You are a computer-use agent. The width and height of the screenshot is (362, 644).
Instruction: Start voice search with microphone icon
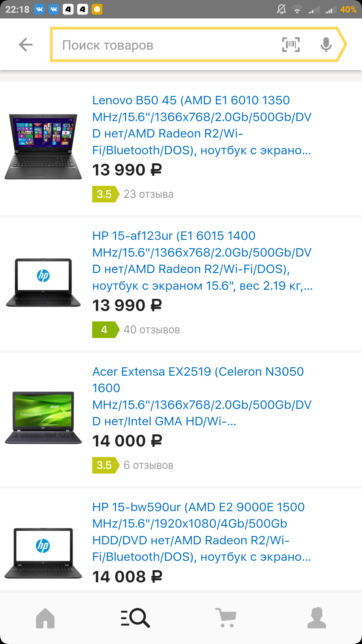pyautogui.click(x=326, y=45)
